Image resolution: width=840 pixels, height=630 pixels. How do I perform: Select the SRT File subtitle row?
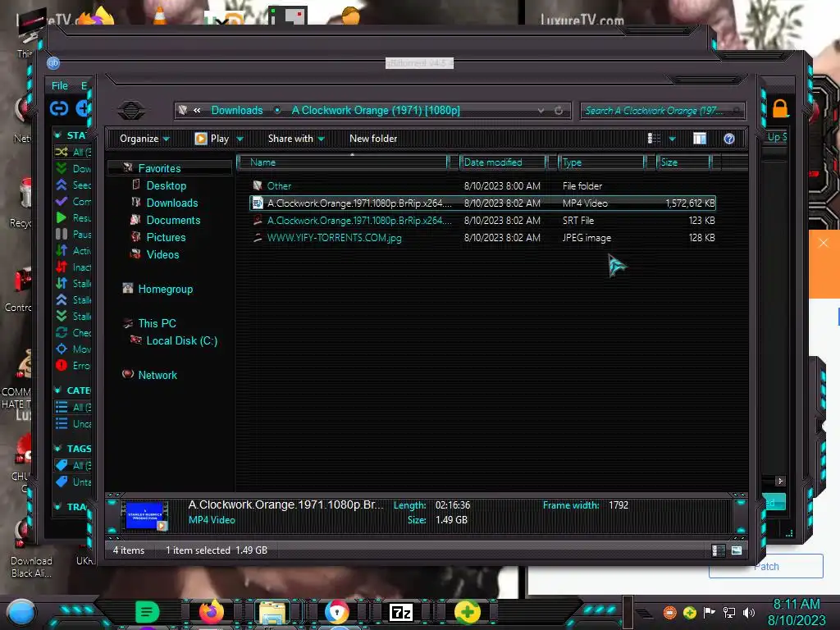482,220
